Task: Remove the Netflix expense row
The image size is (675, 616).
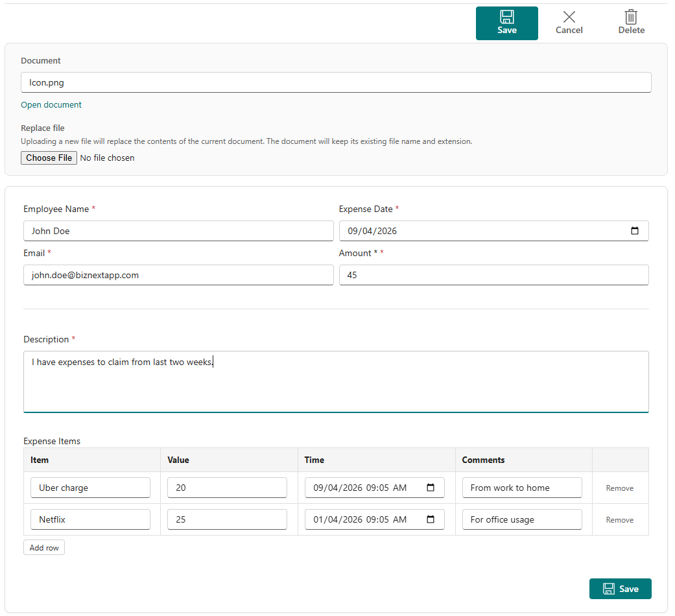Action: (x=619, y=519)
